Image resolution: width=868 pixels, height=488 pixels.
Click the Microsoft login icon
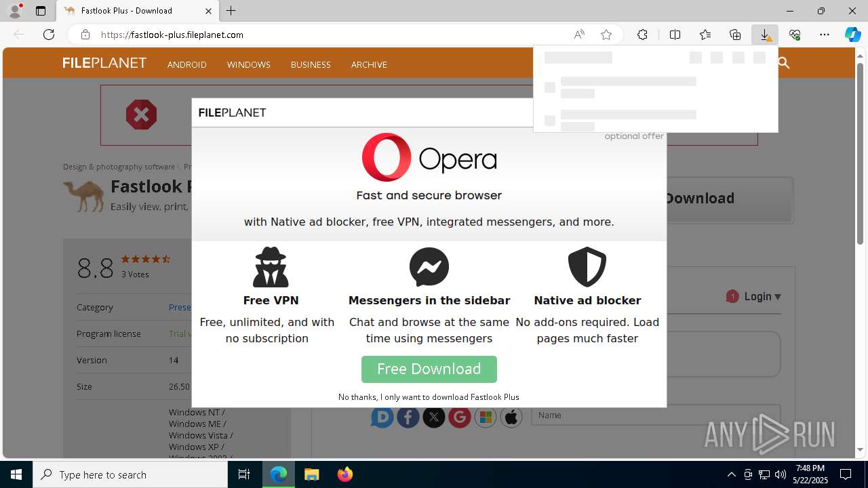(486, 417)
